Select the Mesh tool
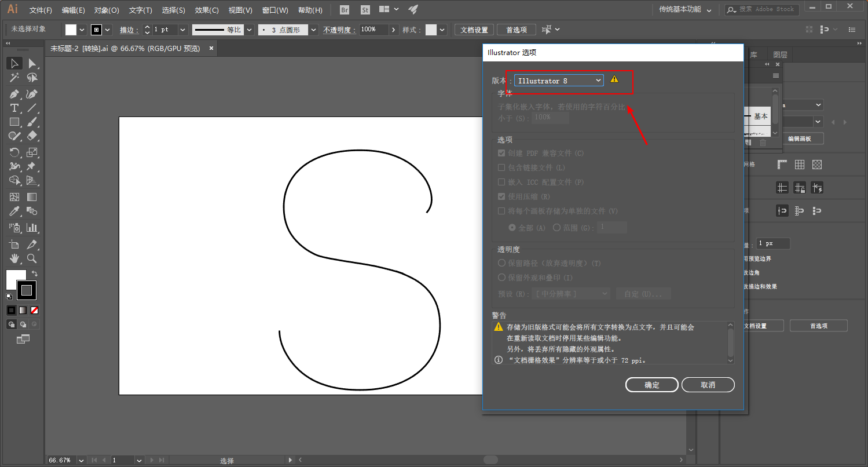The width and height of the screenshot is (868, 467). [14, 197]
